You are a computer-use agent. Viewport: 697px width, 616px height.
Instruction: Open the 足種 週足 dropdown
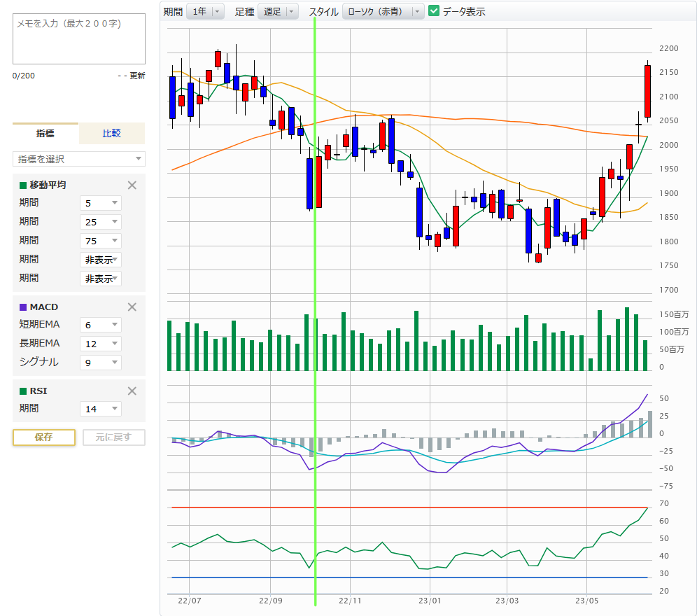[278, 11]
